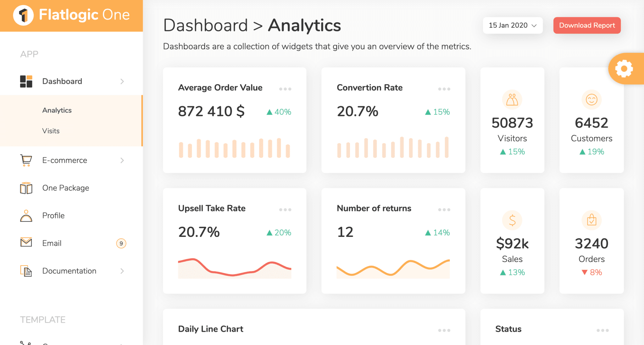Open the 15 Jan 2020 date picker
The image size is (644, 345).
click(512, 25)
